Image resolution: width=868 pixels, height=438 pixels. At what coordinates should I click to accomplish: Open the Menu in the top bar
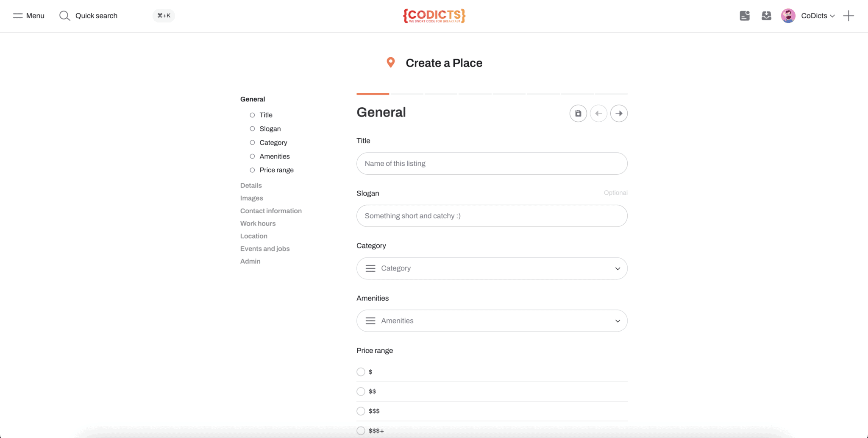tap(28, 16)
